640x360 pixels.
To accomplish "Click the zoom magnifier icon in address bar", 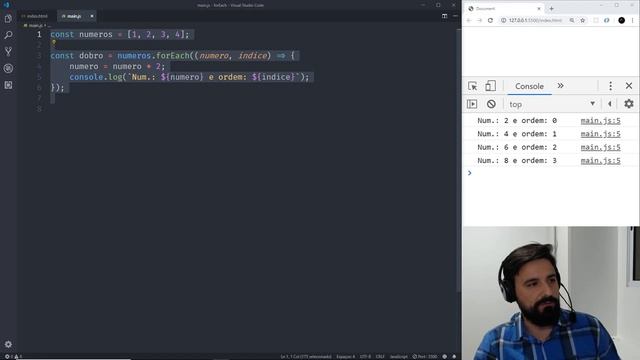I will 572,20.
